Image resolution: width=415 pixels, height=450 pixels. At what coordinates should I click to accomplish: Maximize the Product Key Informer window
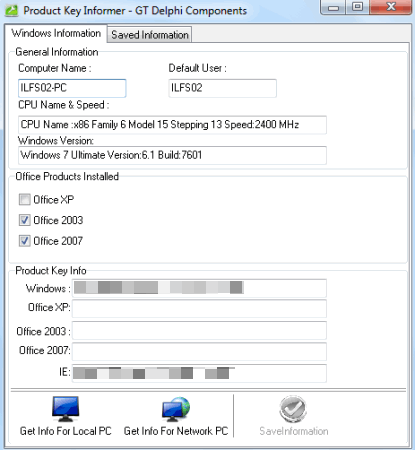358,7
